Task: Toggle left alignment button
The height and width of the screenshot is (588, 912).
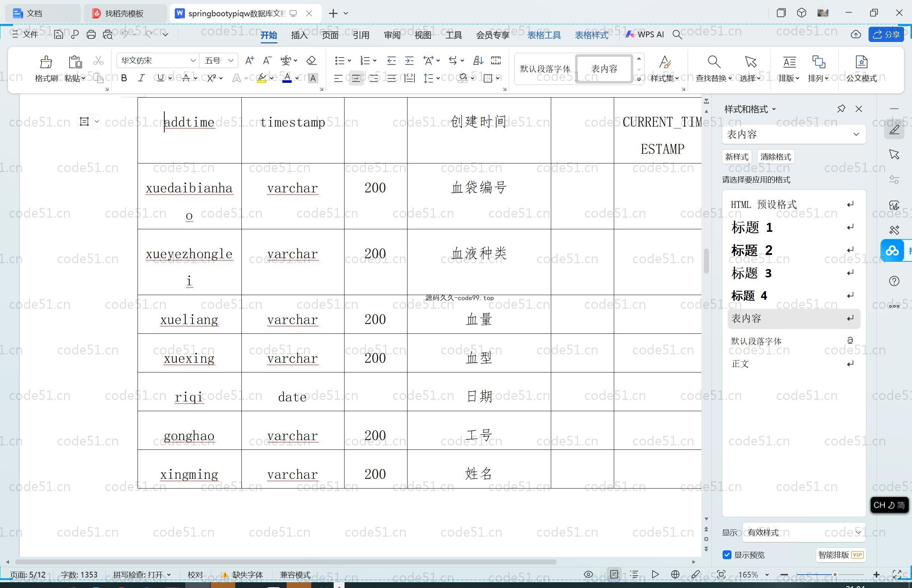Action: (338, 78)
